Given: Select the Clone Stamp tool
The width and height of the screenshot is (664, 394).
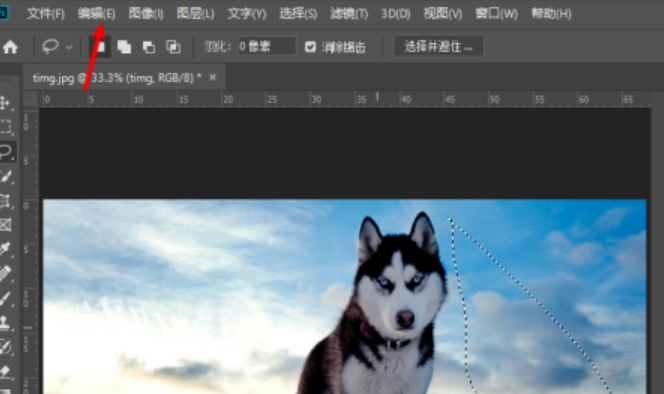Looking at the screenshot, I should (x=6, y=323).
